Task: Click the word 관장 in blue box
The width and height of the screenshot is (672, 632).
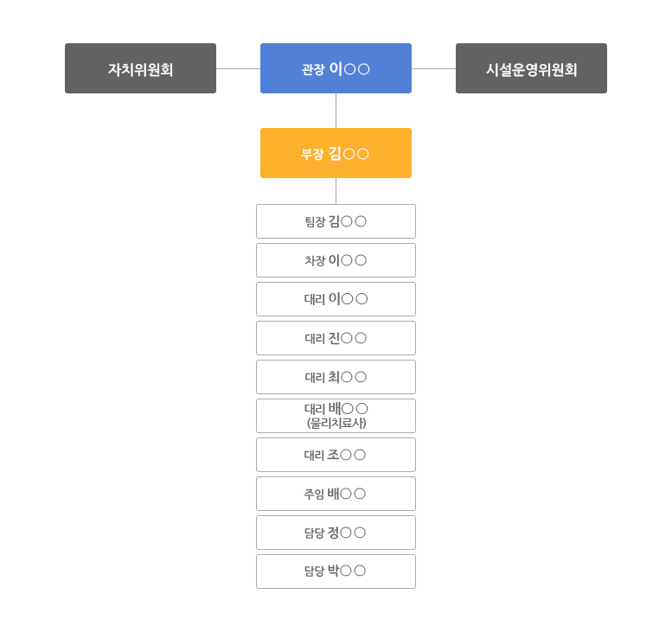Action: pyautogui.click(x=312, y=69)
